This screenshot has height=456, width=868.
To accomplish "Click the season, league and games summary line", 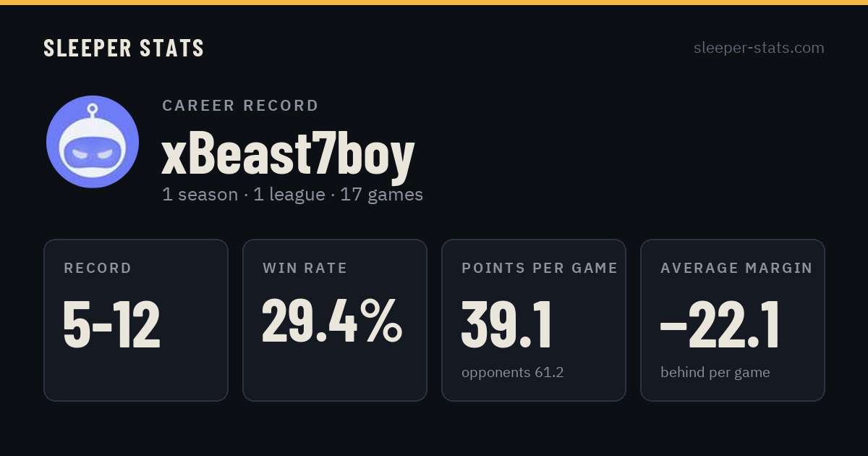I will tap(292, 195).
